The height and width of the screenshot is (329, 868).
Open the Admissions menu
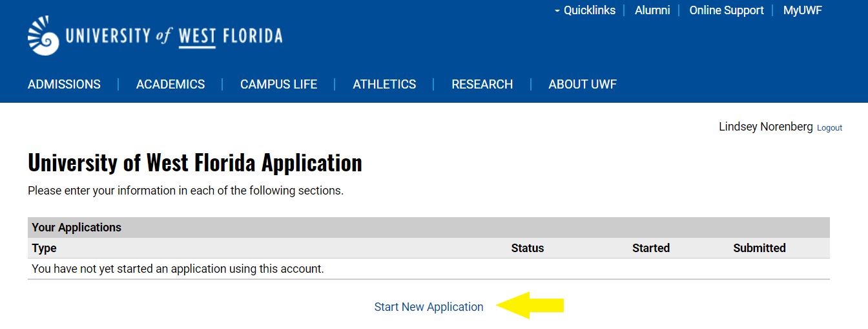point(64,84)
